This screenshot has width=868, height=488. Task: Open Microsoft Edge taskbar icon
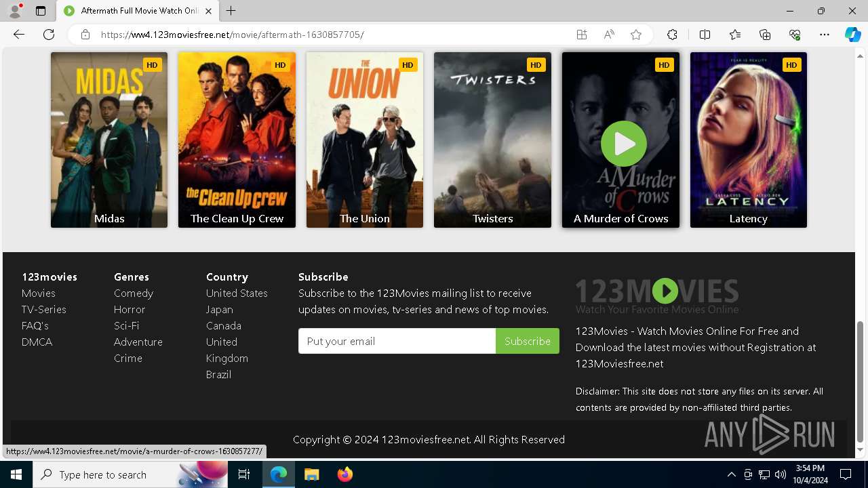(279, 474)
